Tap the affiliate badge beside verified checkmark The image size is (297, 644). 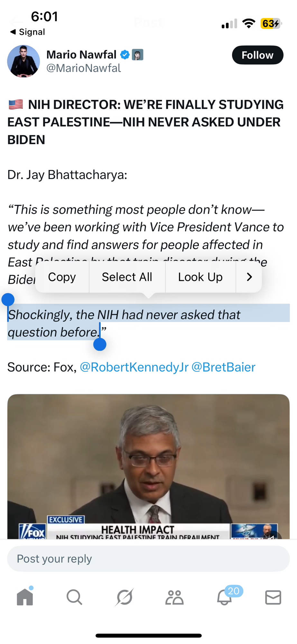pos(138,55)
